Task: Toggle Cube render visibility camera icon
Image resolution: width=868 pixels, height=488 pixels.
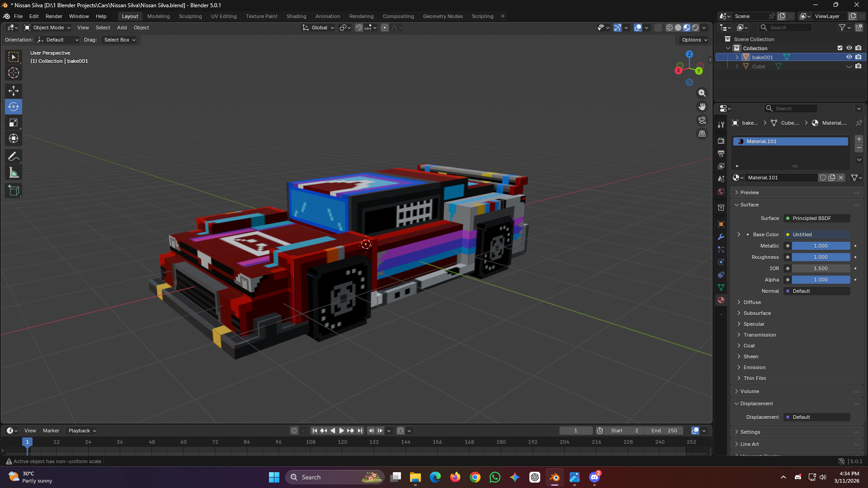Action: click(x=859, y=66)
